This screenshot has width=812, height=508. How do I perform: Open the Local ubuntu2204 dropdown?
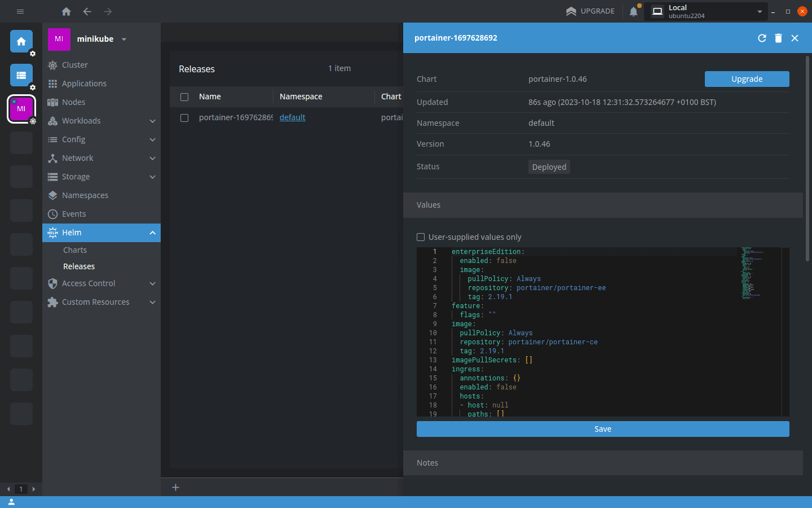707,11
